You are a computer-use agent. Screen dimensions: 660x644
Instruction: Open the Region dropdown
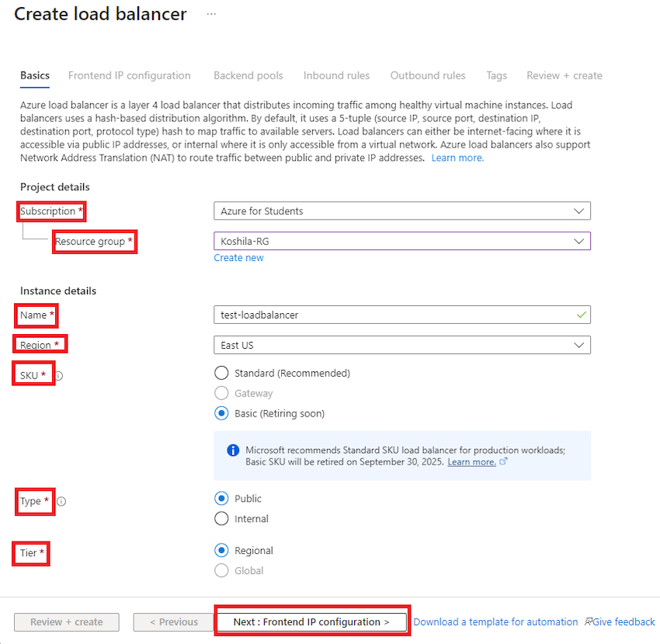coord(401,345)
